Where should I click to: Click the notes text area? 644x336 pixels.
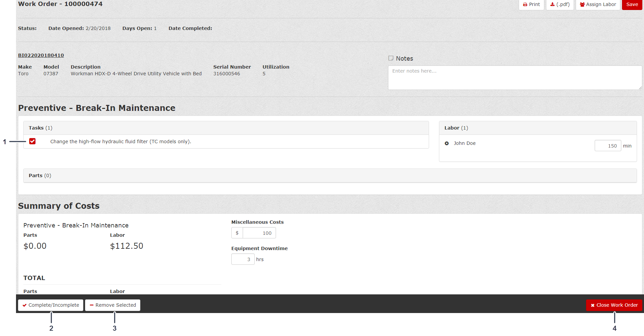(x=515, y=78)
